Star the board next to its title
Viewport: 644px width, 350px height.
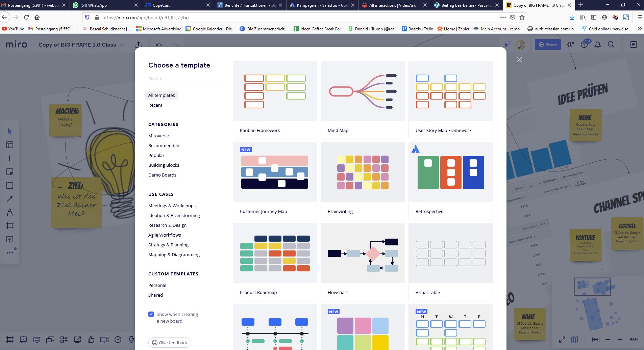(x=122, y=45)
